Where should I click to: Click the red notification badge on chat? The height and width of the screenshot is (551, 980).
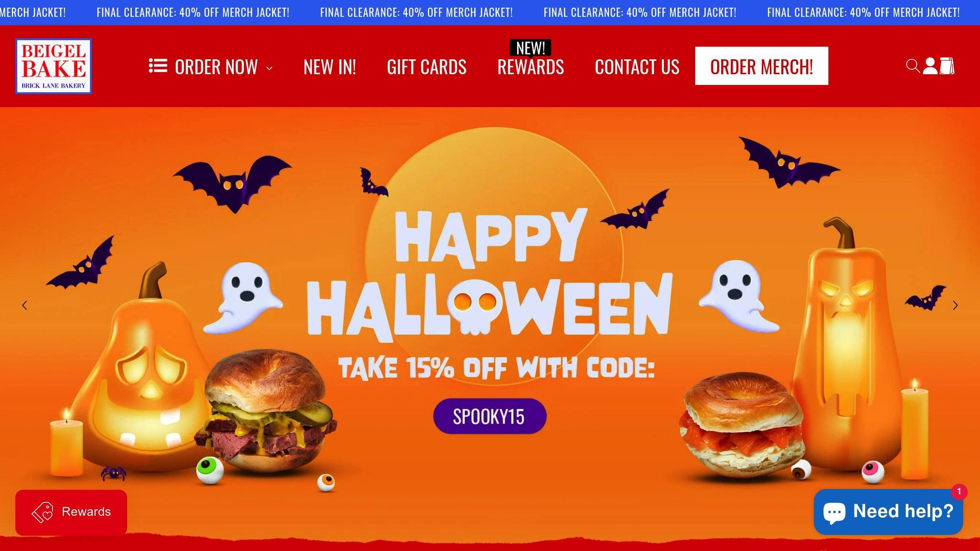click(959, 492)
